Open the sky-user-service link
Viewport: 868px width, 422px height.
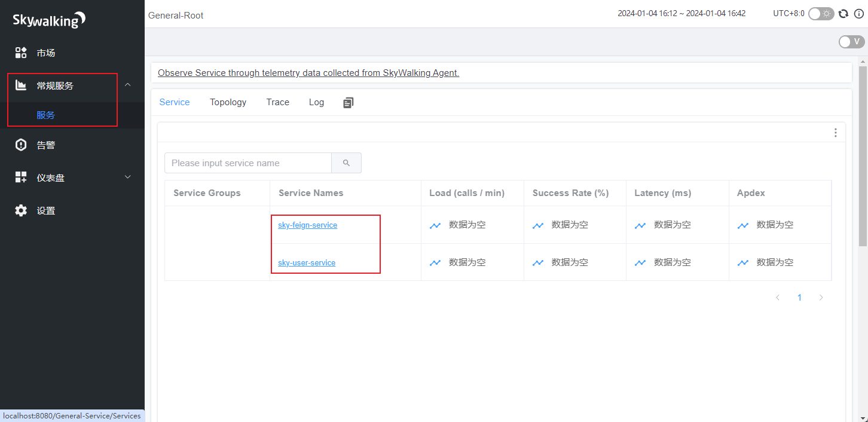click(x=307, y=263)
